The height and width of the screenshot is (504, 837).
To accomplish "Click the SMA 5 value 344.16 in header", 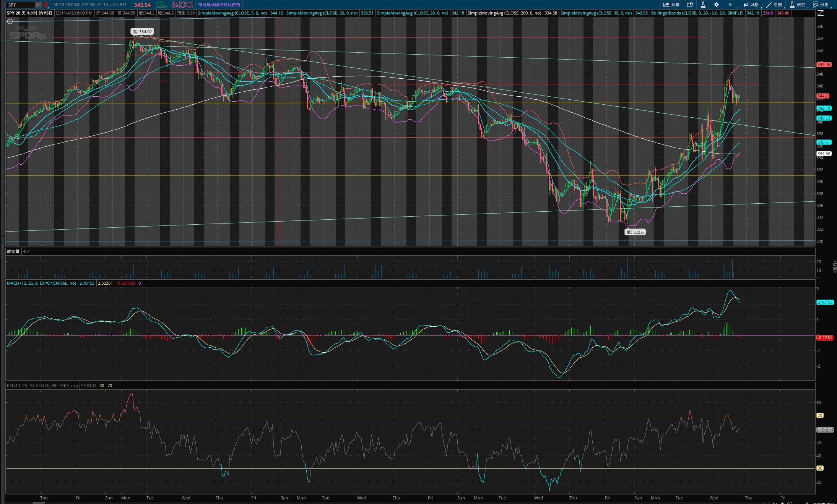I will point(276,13).
